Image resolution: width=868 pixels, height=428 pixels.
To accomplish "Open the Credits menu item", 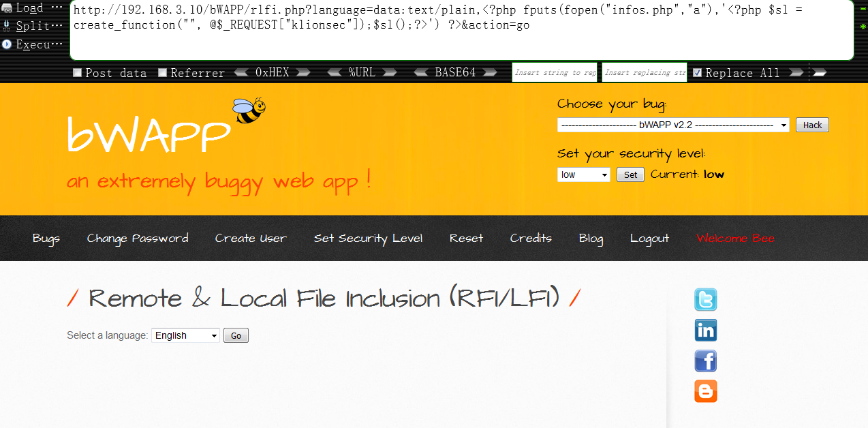I will (531, 238).
